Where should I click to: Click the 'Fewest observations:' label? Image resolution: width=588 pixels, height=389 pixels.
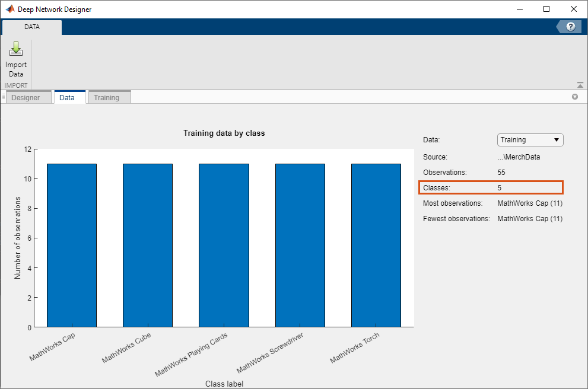(x=456, y=218)
